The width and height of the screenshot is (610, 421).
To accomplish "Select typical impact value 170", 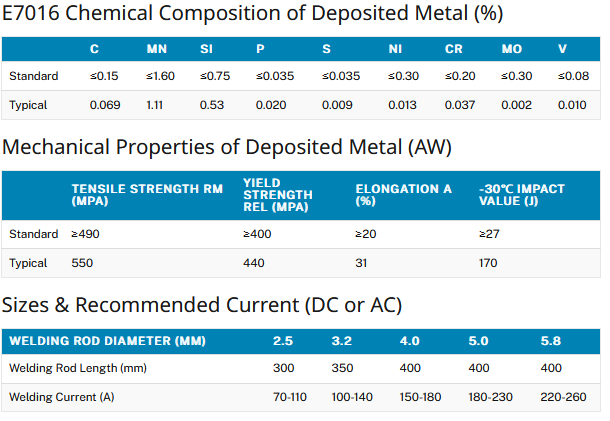I will pyautogui.click(x=488, y=263).
